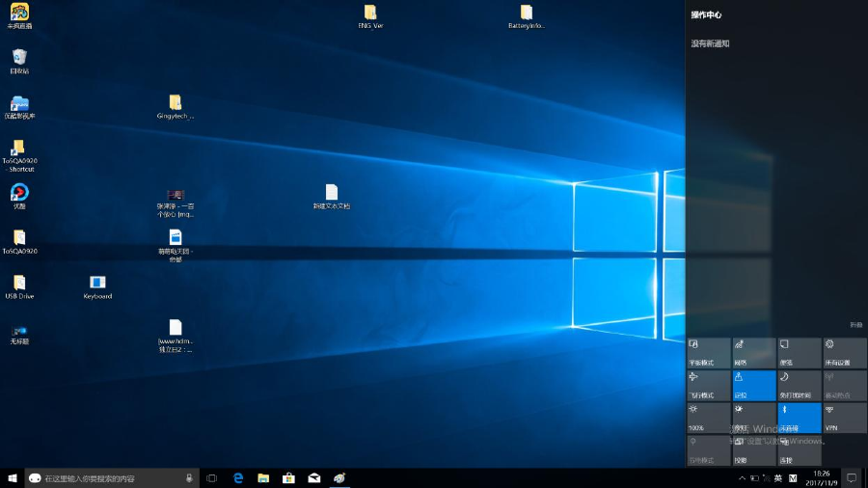Enable tablet mode (平板模式) tile
Screen dimensions: 868x488
708,352
